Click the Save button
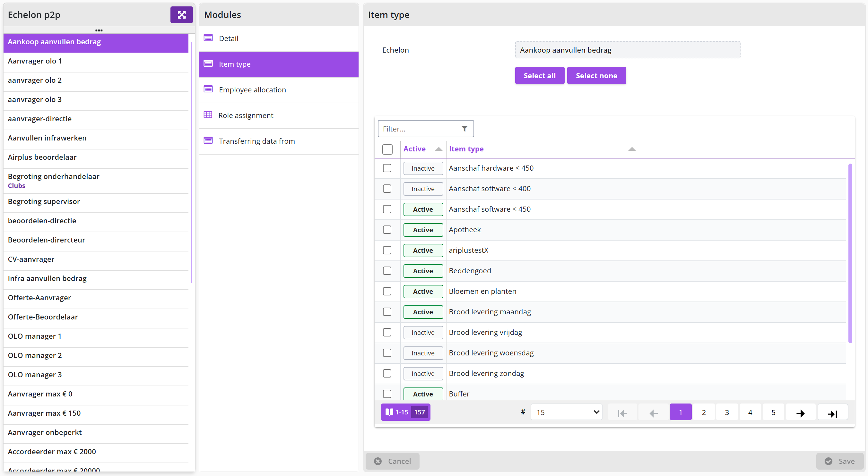This screenshot has width=868, height=476. tap(839, 461)
